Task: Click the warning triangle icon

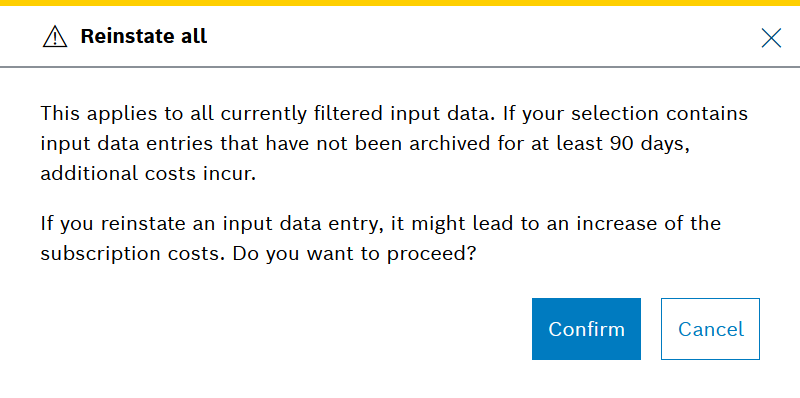Action: tap(55, 37)
